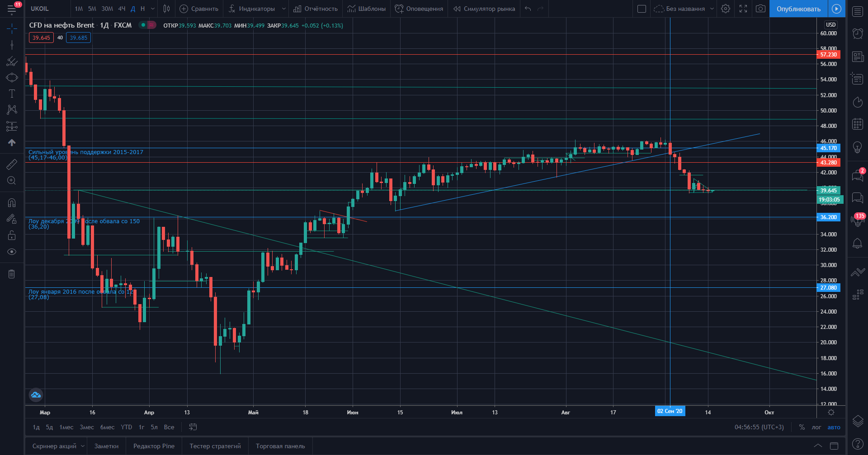Select the ruler measure tool
The image size is (868, 455).
(12, 164)
